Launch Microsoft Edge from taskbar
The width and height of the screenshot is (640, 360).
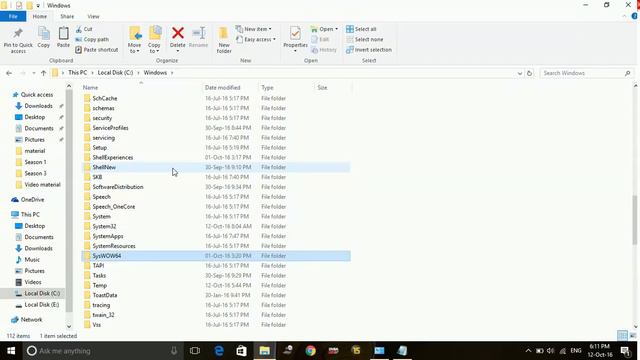pyautogui.click(x=219, y=351)
